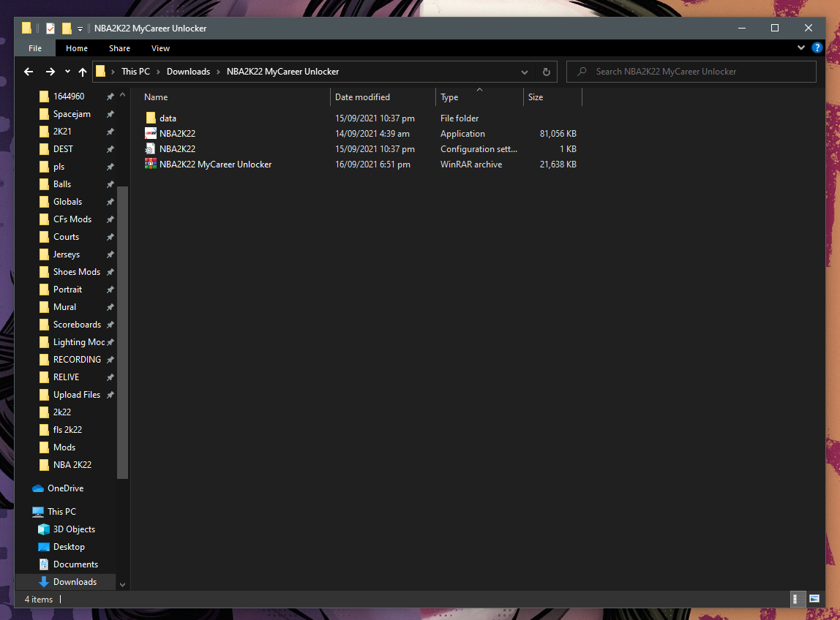Open the 1644960 pinned folder
This screenshot has height=620, width=840.
point(69,97)
